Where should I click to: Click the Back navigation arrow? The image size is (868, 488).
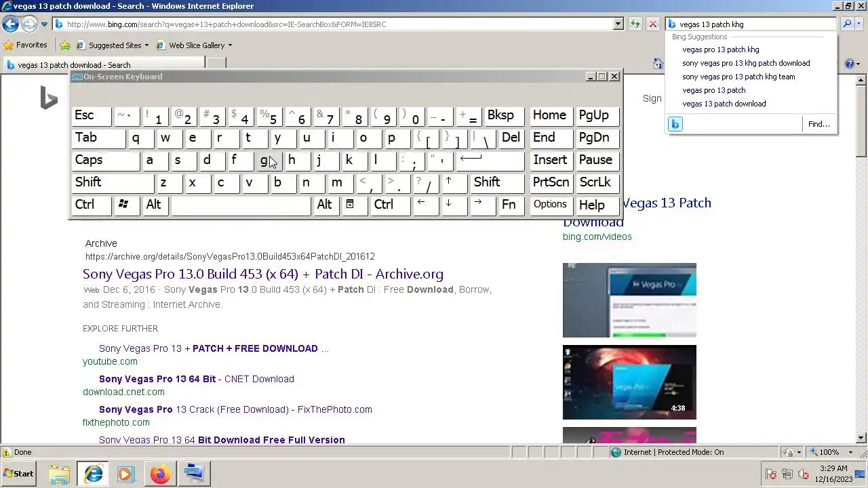[10, 24]
